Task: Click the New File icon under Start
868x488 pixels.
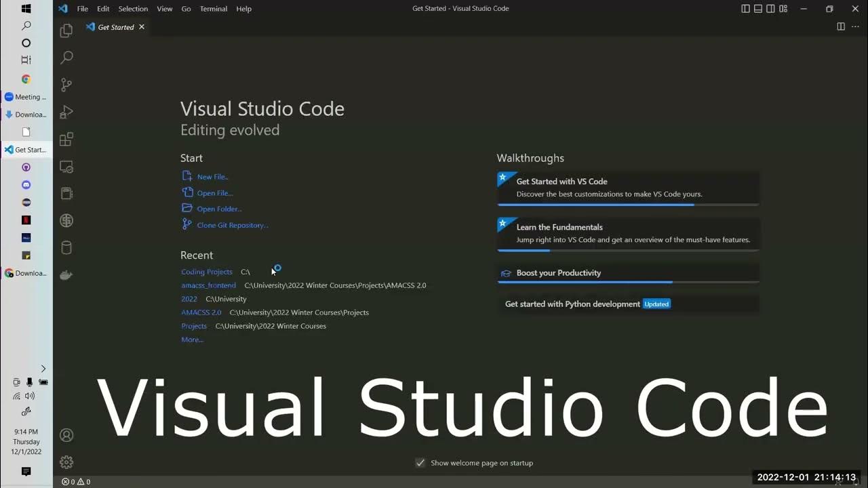Action: (x=187, y=176)
